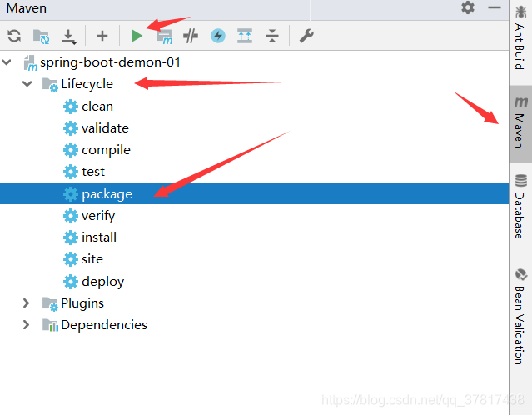This screenshot has height=415, width=532.
Task: Click Generate Sources and Update Folders icon
Action: pos(41,36)
